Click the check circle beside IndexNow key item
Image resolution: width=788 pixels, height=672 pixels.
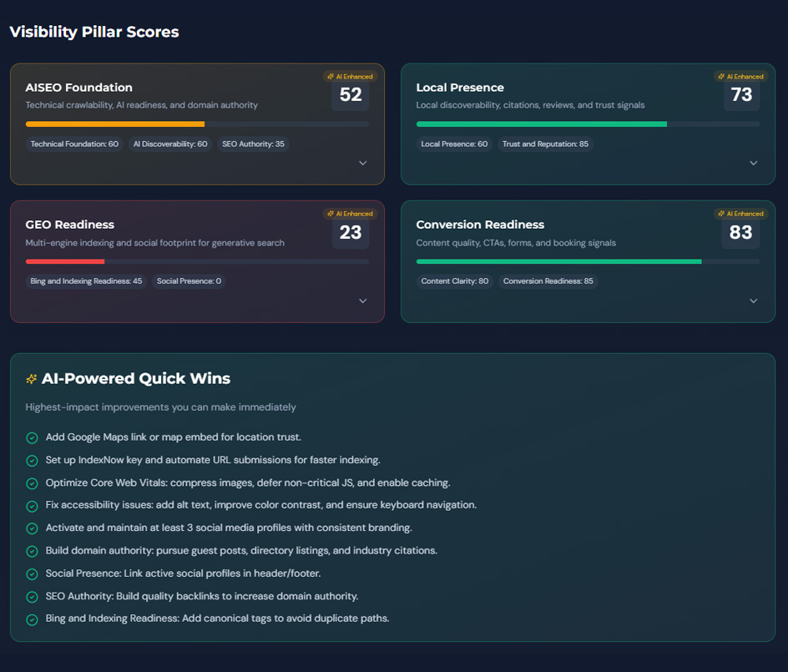tap(32, 461)
